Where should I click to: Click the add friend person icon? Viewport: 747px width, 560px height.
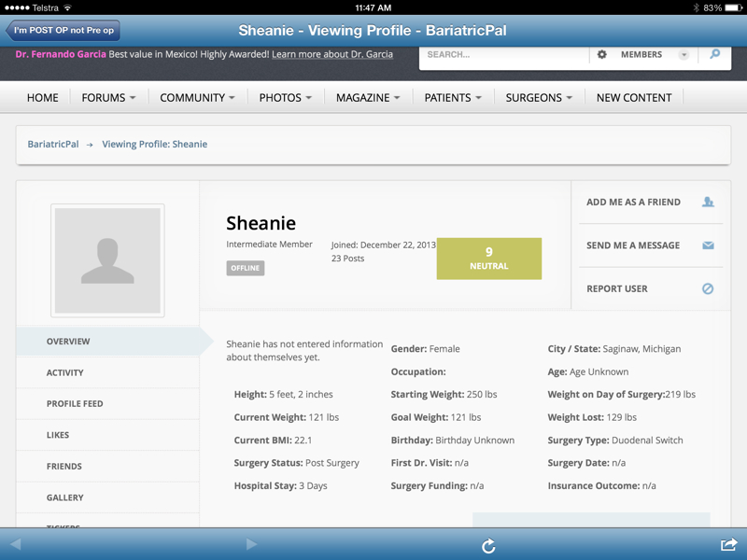point(708,202)
